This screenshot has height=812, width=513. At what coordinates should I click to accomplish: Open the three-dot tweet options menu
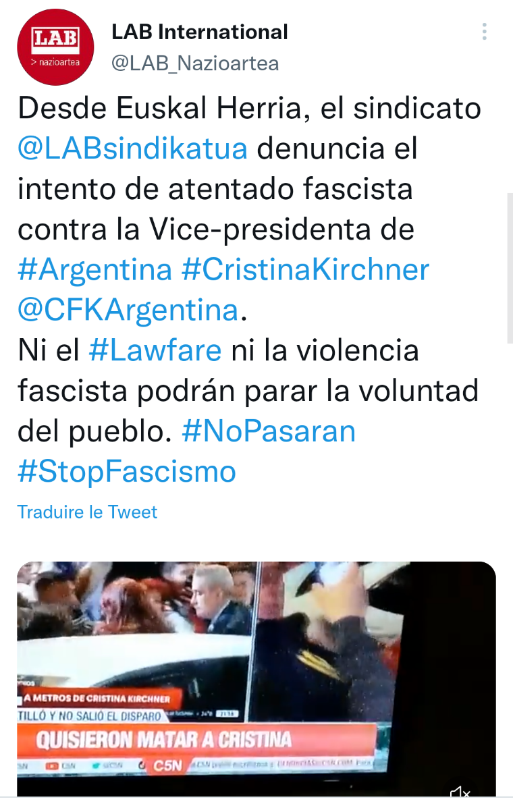tap(484, 31)
